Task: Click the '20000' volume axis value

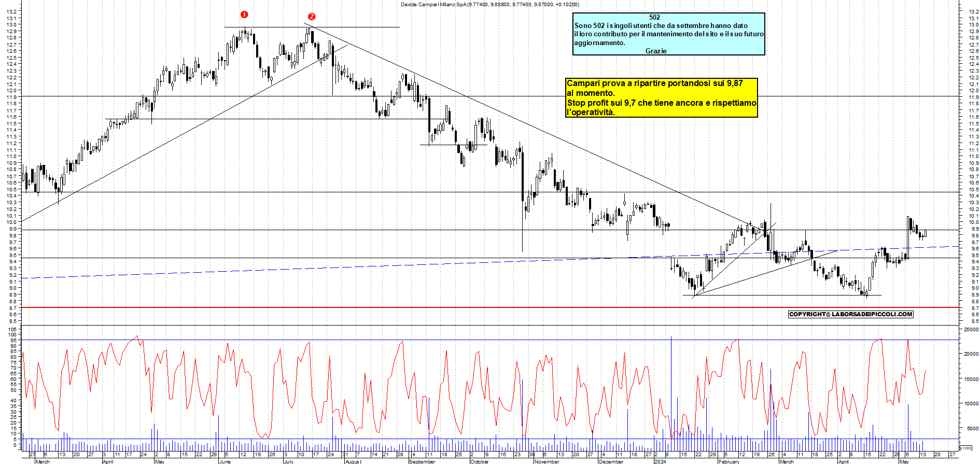Action: [x=971, y=354]
